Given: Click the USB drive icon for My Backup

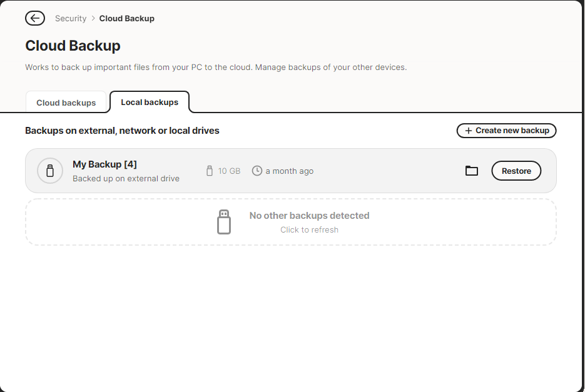Looking at the screenshot, I should 50,171.
